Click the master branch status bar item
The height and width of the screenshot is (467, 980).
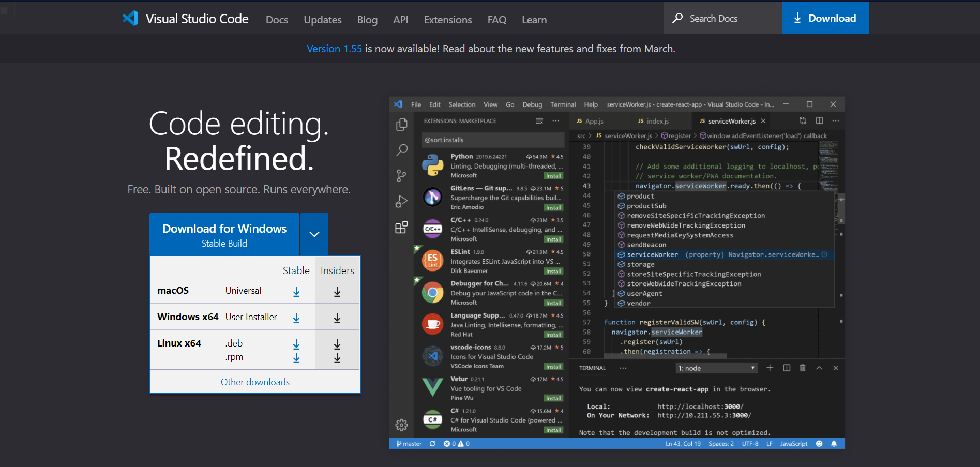click(409, 444)
